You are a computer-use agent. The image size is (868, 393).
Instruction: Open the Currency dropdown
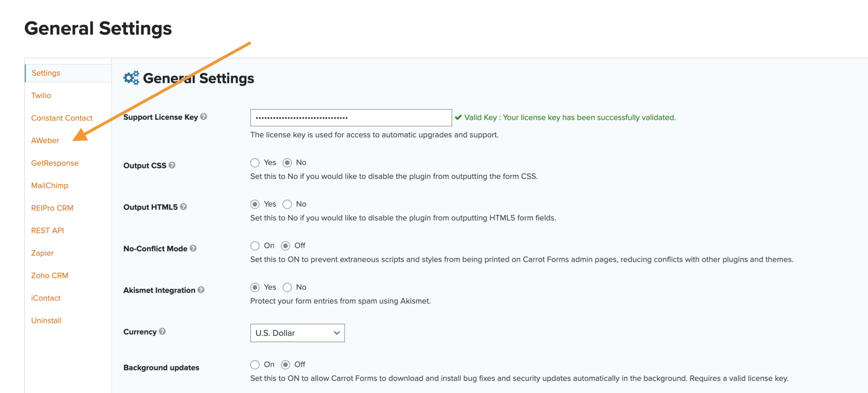297,333
